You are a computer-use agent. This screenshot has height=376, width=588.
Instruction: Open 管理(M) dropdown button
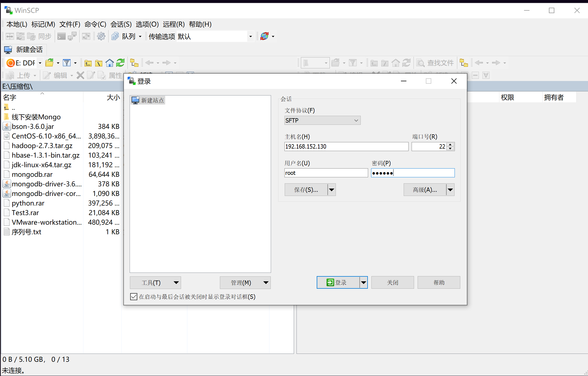tap(245, 283)
